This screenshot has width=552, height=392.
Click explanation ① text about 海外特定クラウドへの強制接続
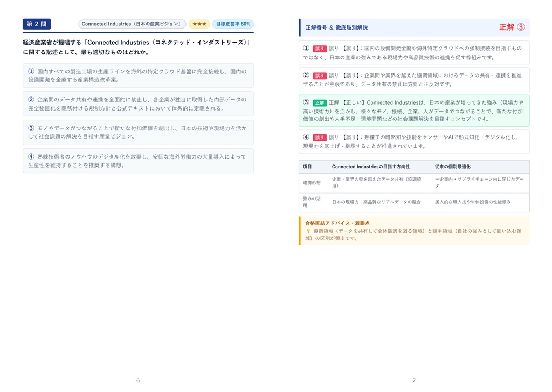coord(414,53)
